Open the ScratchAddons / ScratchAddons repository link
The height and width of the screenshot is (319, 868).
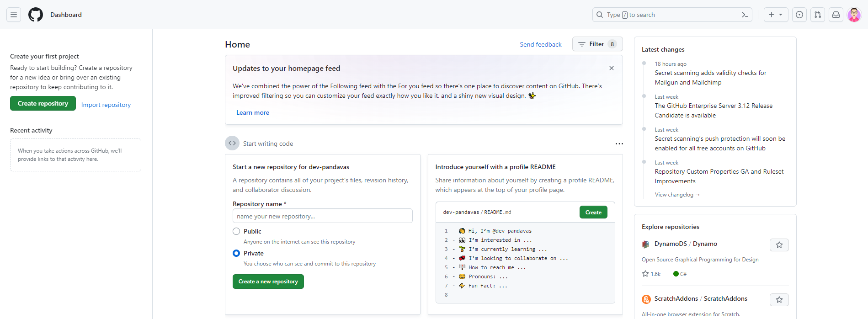701,298
